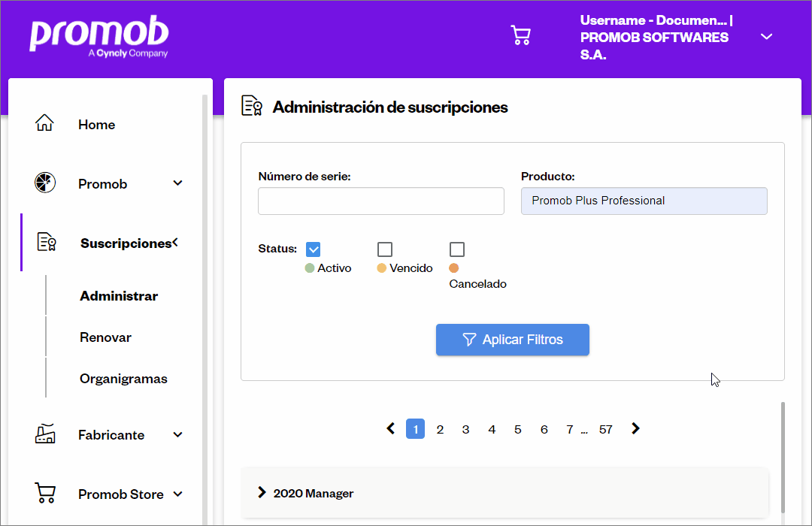Click the green Activo status dot

pyautogui.click(x=310, y=268)
